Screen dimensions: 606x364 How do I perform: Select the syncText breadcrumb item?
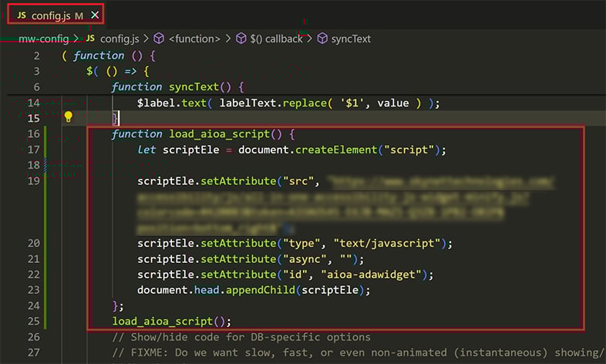(x=352, y=39)
